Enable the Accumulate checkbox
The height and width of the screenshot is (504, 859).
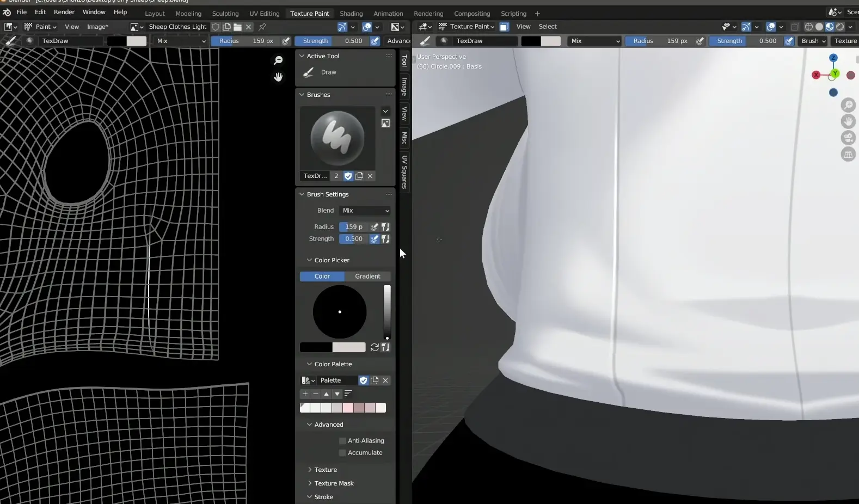pyautogui.click(x=342, y=453)
